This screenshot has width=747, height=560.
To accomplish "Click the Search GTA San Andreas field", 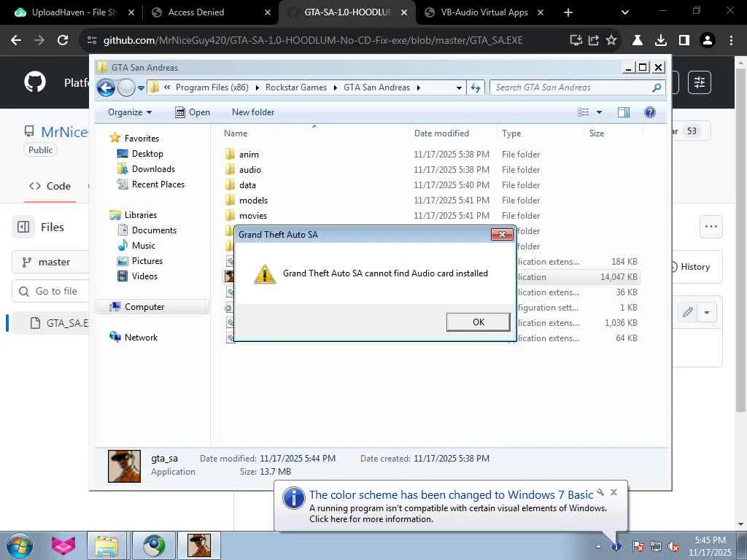I will coord(577,87).
